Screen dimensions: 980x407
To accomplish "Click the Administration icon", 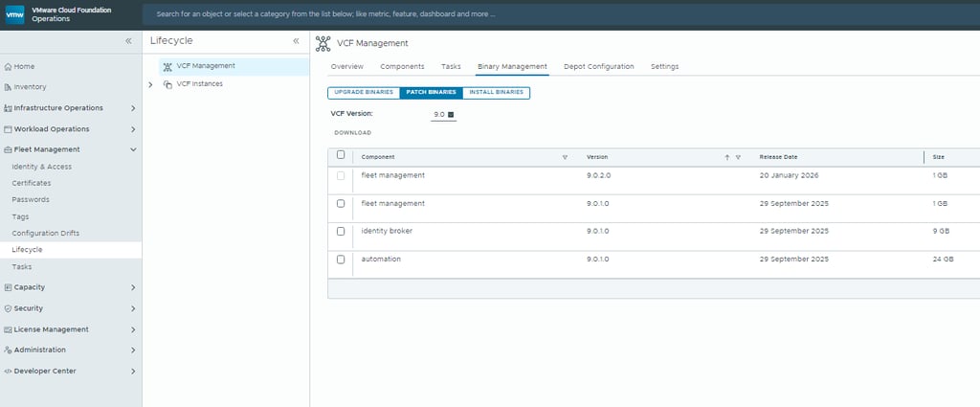I will point(8,350).
